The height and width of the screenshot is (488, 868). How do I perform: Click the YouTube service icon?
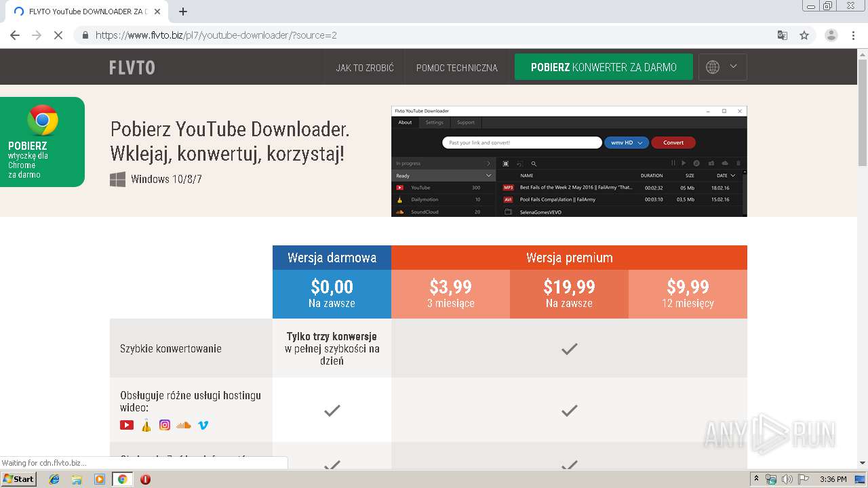point(127,425)
